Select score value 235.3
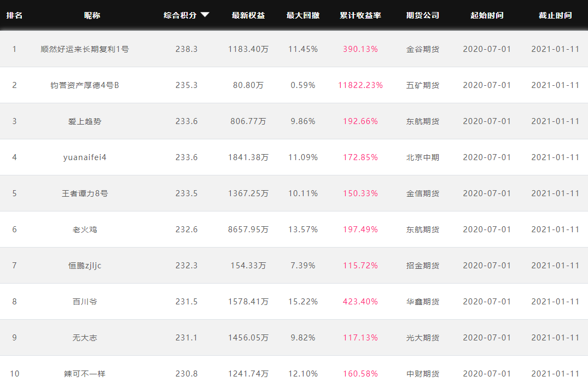Image resolution: width=588 pixels, height=388 pixels. click(x=187, y=85)
